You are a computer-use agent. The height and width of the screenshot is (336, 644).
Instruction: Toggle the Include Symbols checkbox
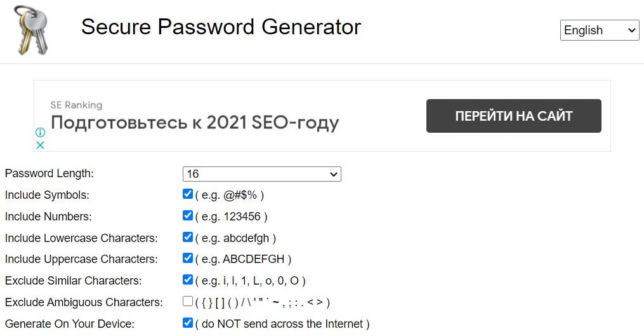pos(188,194)
